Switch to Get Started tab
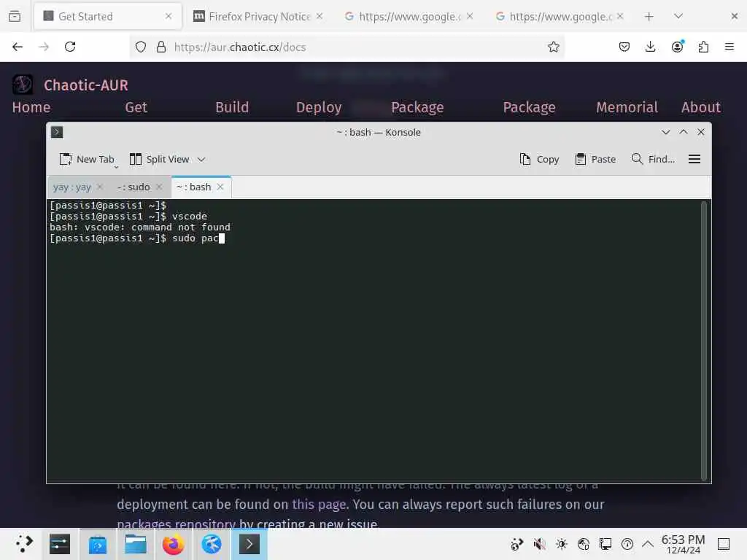747x560 pixels. pyautogui.click(x=108, y=16)
